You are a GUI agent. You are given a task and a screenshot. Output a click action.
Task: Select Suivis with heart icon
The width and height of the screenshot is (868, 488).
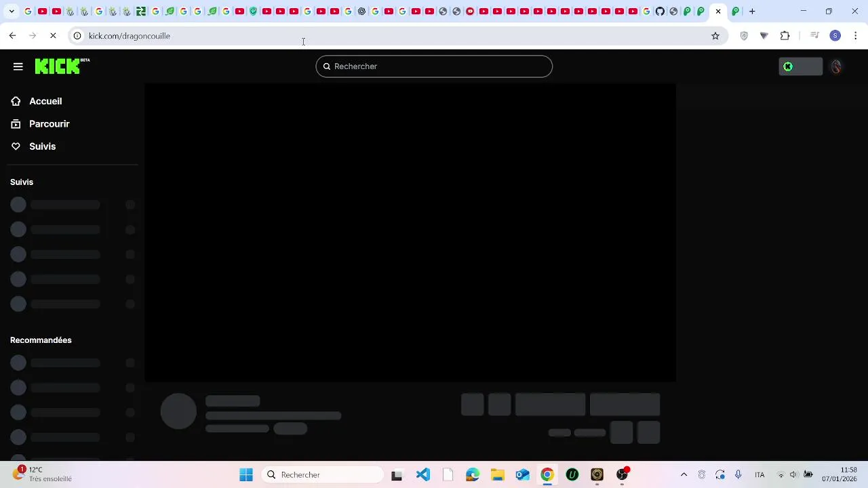pyautogui.click(x=42, y=146)
